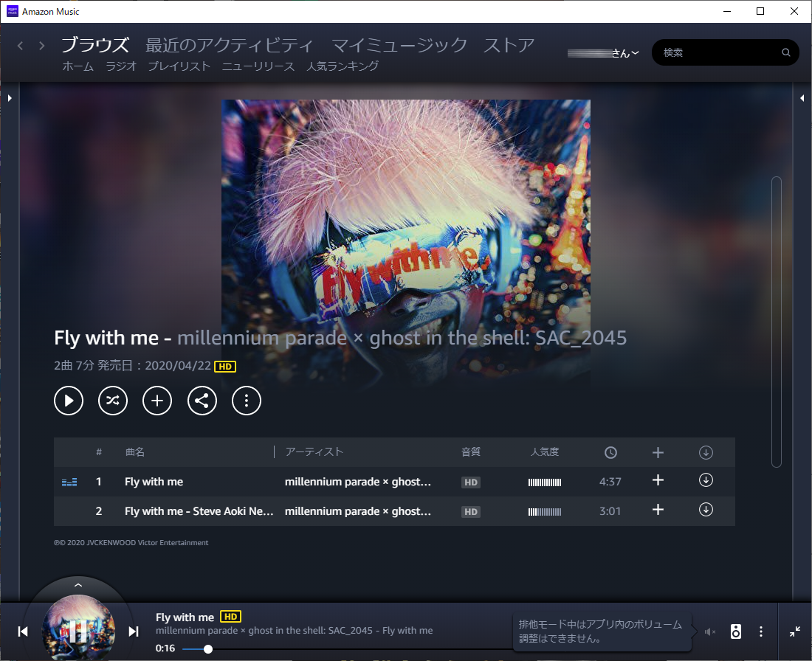This screenshot has height=661, width=812.
Task: Open the ストア tab
Action: (509, 45)
